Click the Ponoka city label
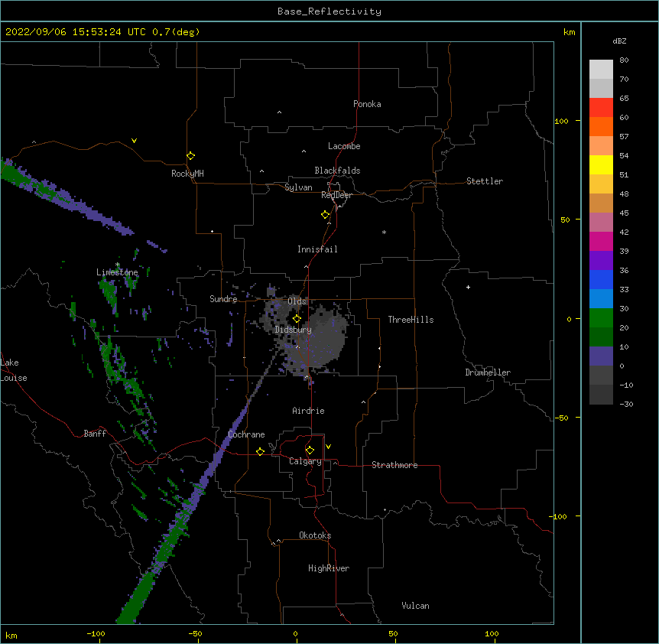This screenshot has height=644, width=659. tap(367, 104)
